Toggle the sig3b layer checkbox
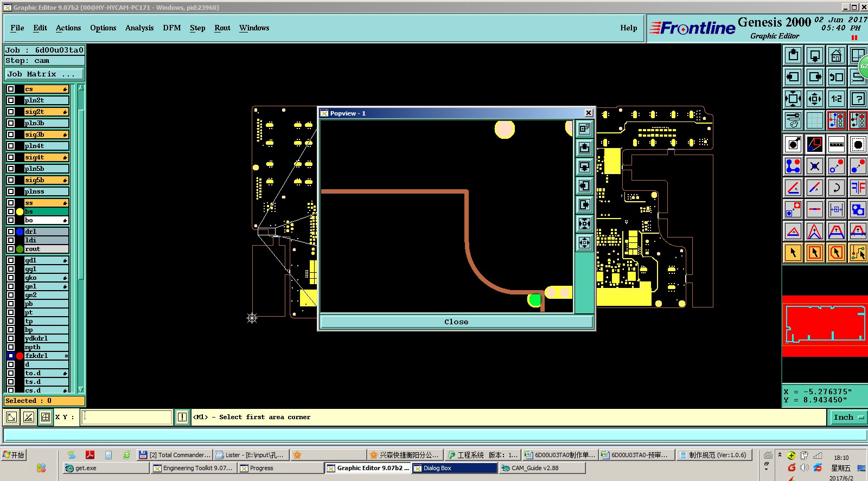The height and width of the screenshot is (481, 868). (11, 134)
